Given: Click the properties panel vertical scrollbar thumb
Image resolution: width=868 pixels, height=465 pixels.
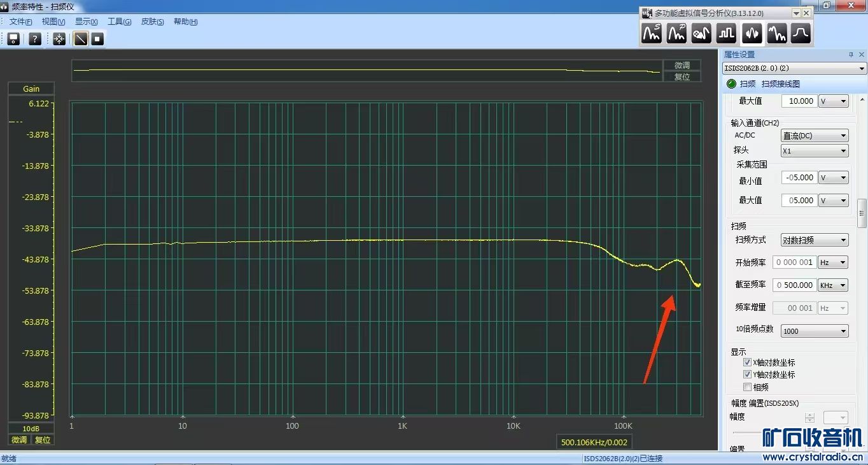Looking at the screenshot, I should click(862, 213).
